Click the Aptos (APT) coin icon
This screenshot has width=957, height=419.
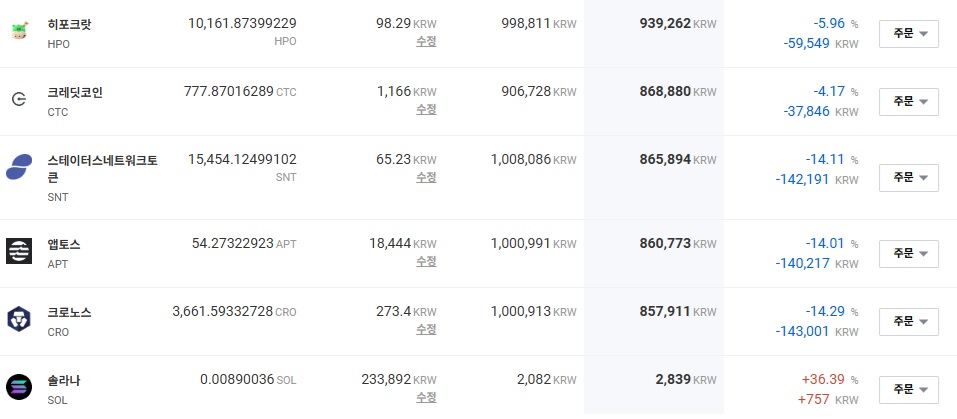[19, 251]
